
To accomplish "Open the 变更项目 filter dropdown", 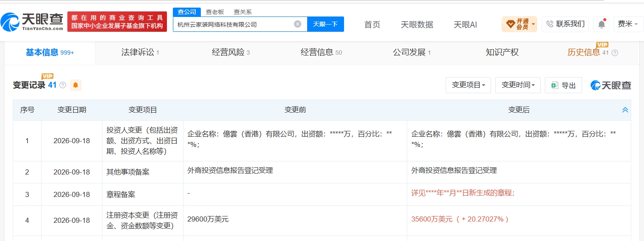I will tap(468, 85).
